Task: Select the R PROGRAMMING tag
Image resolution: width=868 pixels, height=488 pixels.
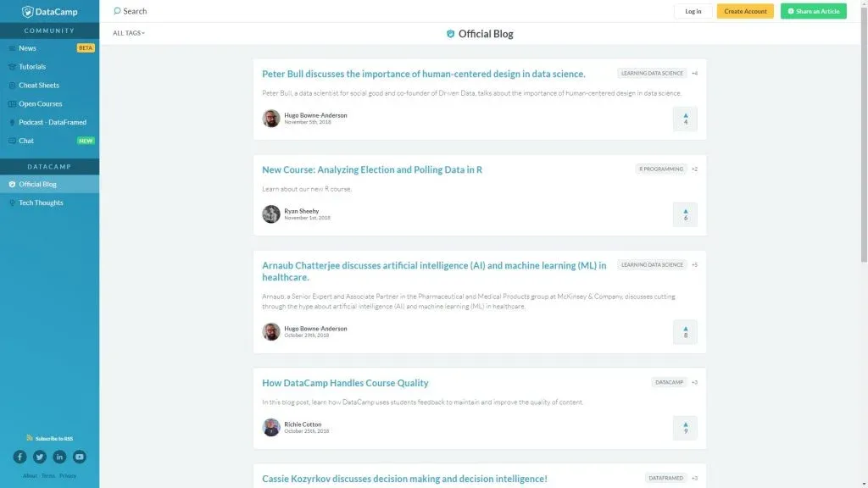Action: [x=661, y=169]
